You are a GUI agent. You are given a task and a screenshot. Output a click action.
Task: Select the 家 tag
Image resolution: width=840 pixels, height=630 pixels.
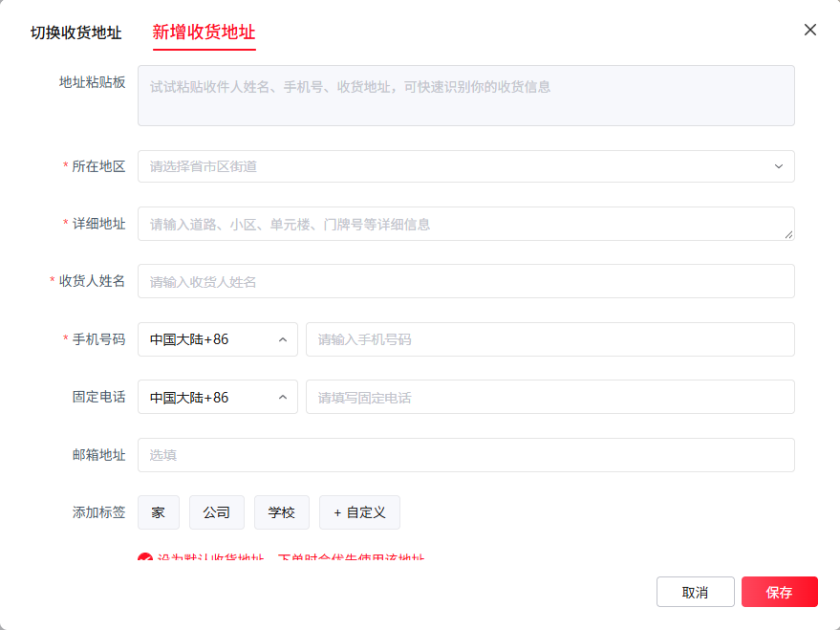[x=158, y=512]
